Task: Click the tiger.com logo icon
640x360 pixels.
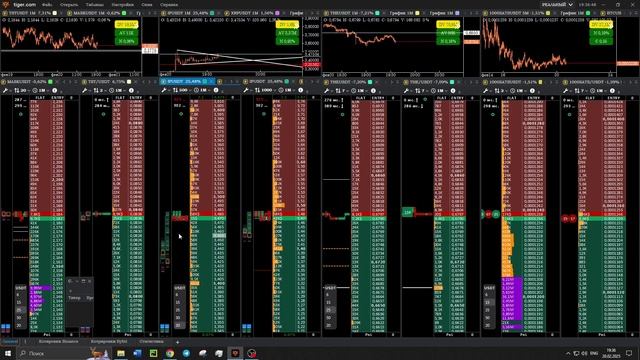Action: [x=5, y=4]
